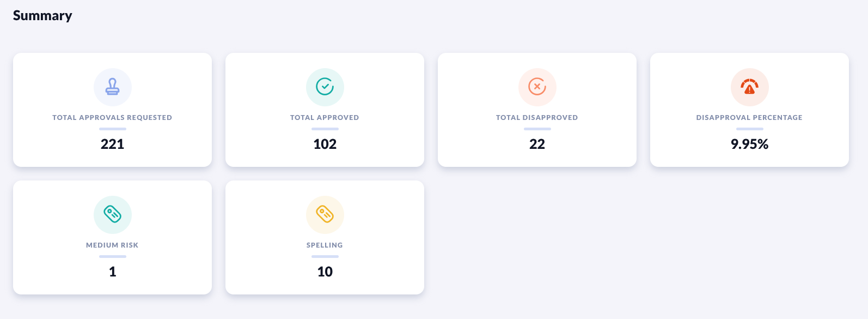
Task: Click the 22 total disapproved count
Action: click(537, 145)
